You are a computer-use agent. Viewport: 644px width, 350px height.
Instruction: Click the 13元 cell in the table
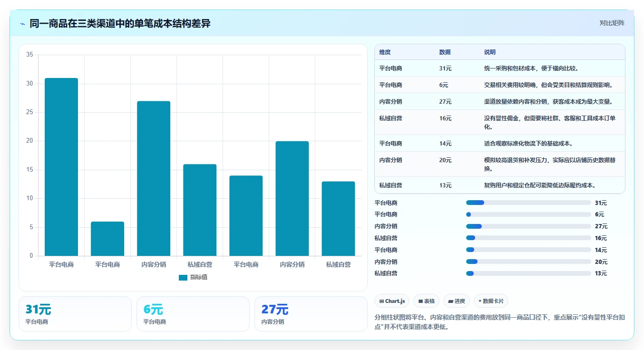(x=445, y=185)
